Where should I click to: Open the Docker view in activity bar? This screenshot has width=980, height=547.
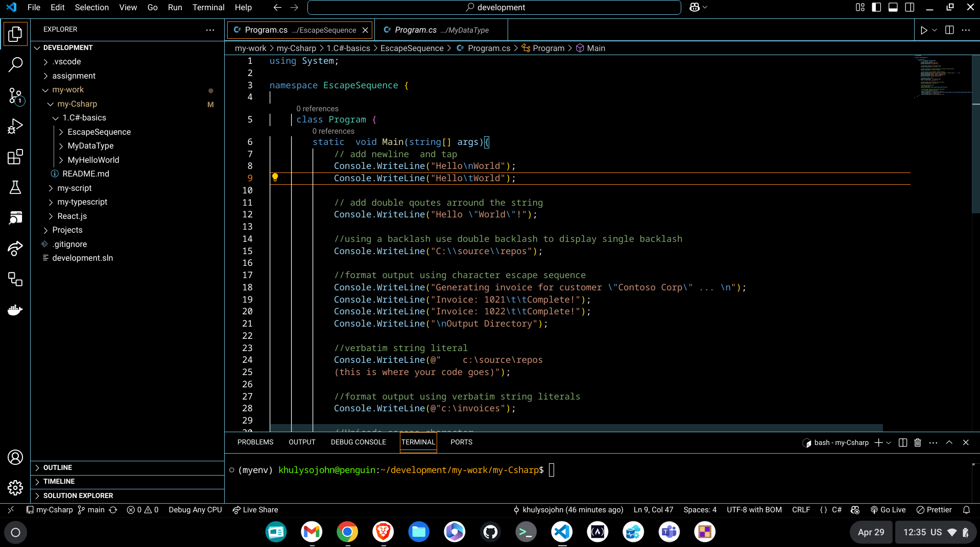pos(15,310)
